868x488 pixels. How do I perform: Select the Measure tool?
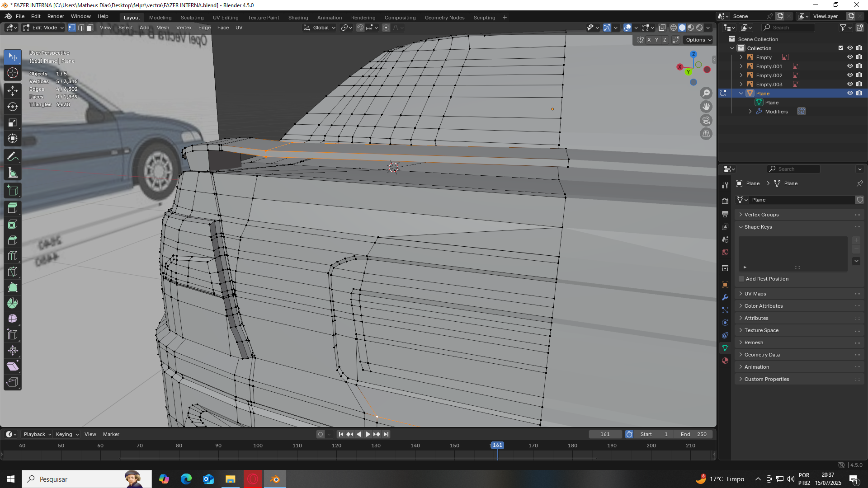13,173
